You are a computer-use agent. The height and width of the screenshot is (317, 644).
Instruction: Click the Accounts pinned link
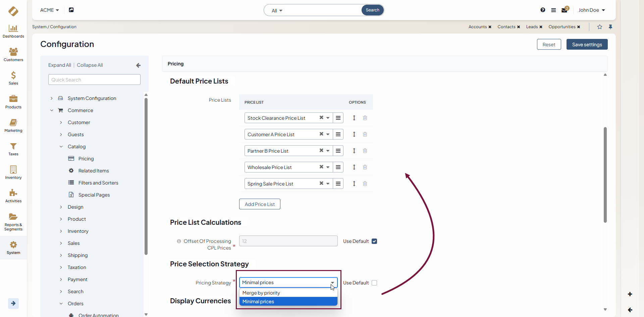(478, 27)
